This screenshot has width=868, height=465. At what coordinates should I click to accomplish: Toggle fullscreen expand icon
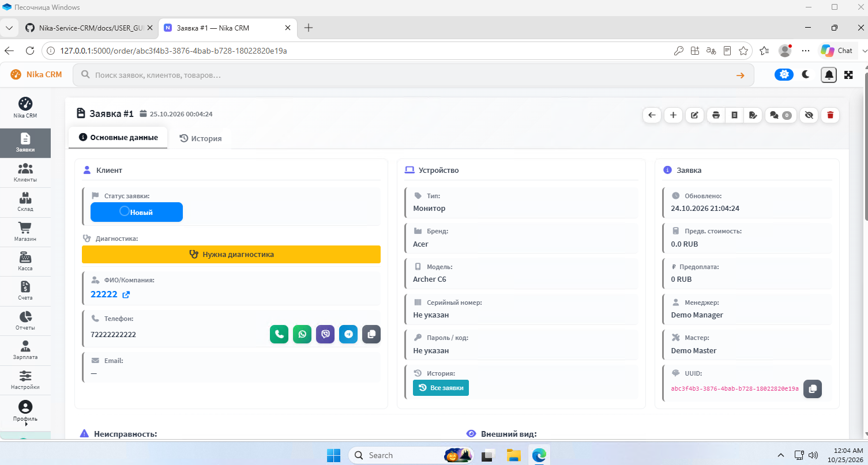848,74
